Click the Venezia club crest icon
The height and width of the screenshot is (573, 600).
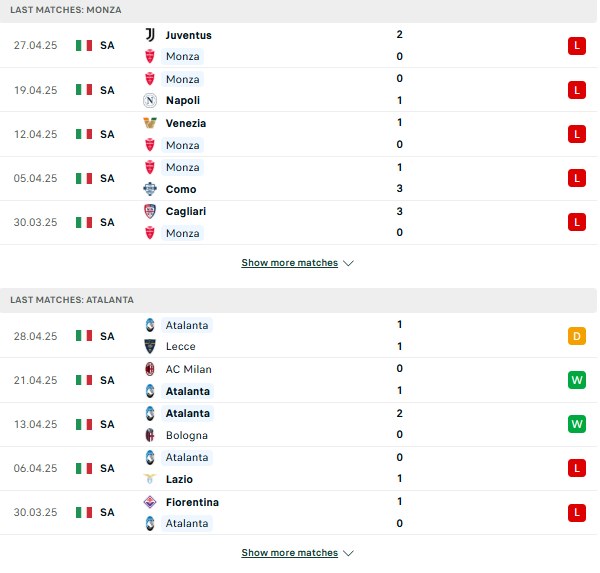(x=150, y=123)
